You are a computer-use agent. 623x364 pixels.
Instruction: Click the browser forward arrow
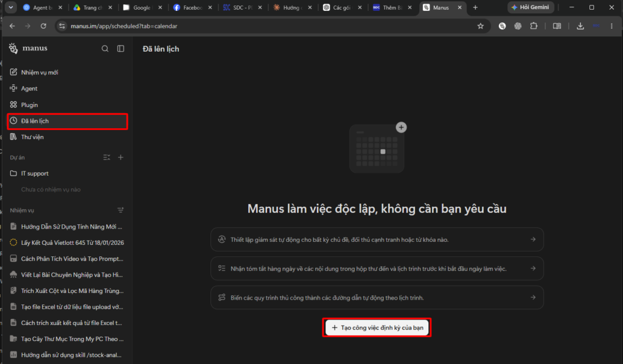point(28,26)
